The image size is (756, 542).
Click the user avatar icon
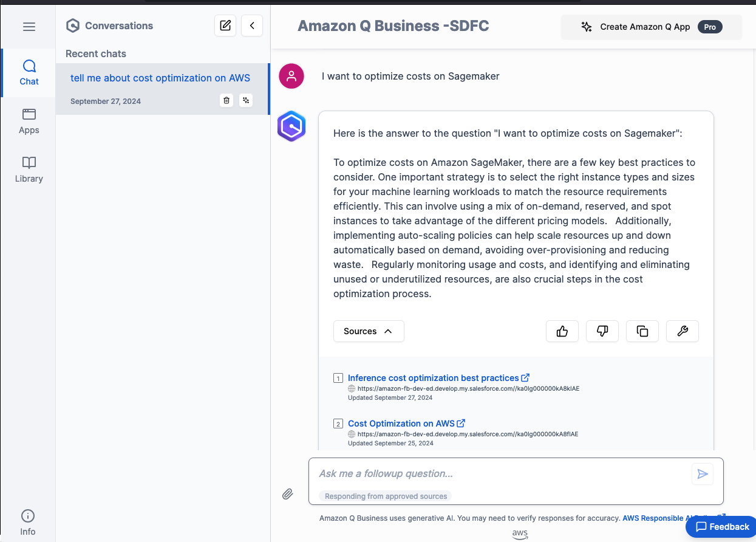coord(291,76)
